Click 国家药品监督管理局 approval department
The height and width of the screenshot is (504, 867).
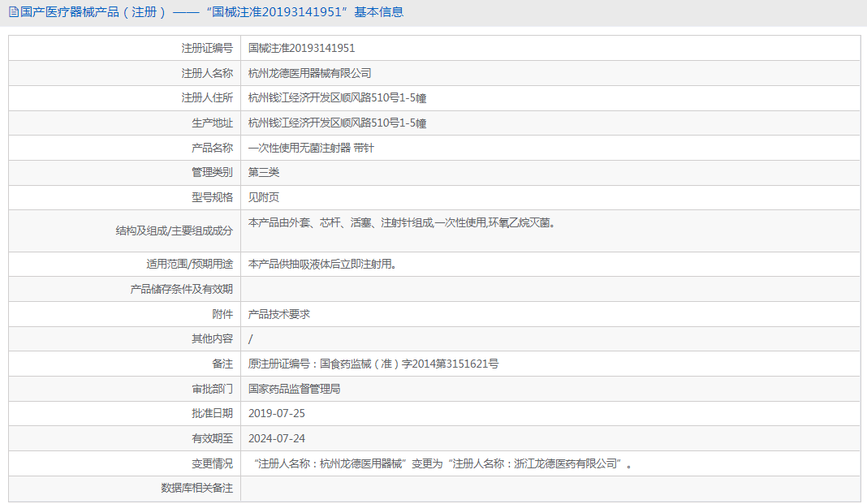pos(294,389)
